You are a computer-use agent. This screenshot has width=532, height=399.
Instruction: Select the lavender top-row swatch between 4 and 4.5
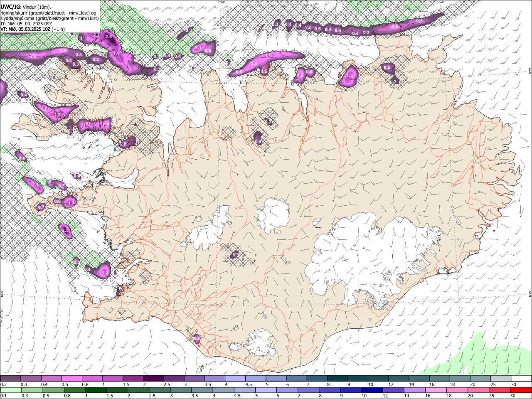point(234,378)
